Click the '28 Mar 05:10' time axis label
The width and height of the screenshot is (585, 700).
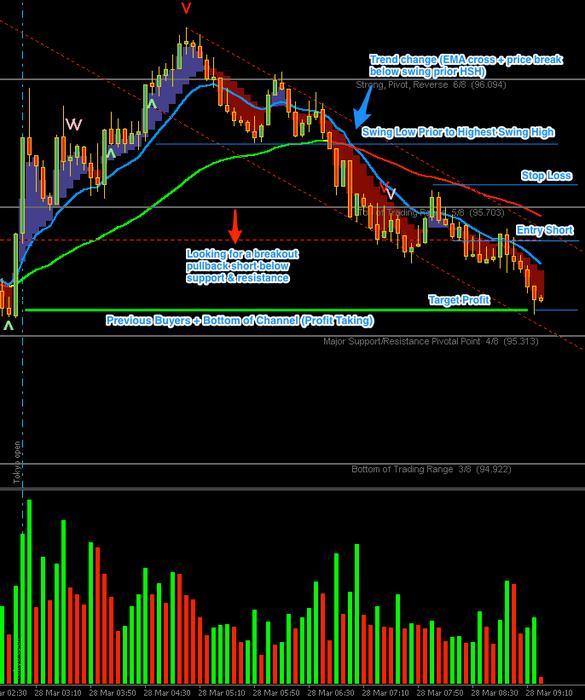click(222, 693)
